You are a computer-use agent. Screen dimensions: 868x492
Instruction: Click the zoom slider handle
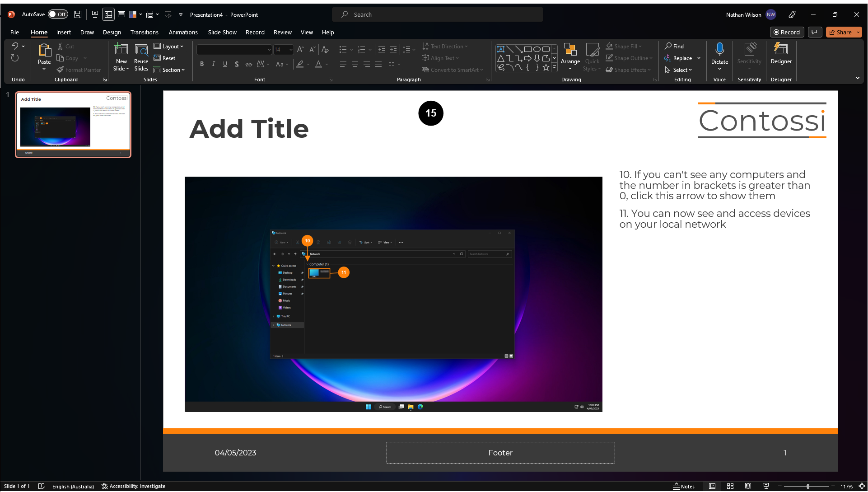pos(807,486)
